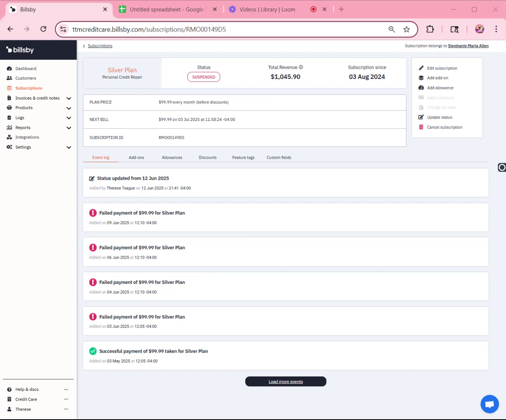Click the Credit Care company entry
This screenshot has height=420, width=506.
(26, 399)
